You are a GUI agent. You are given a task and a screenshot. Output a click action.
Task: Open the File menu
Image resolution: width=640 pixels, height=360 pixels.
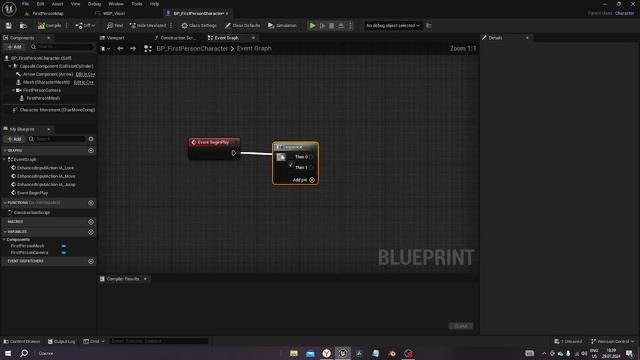[x=25, y=4]
